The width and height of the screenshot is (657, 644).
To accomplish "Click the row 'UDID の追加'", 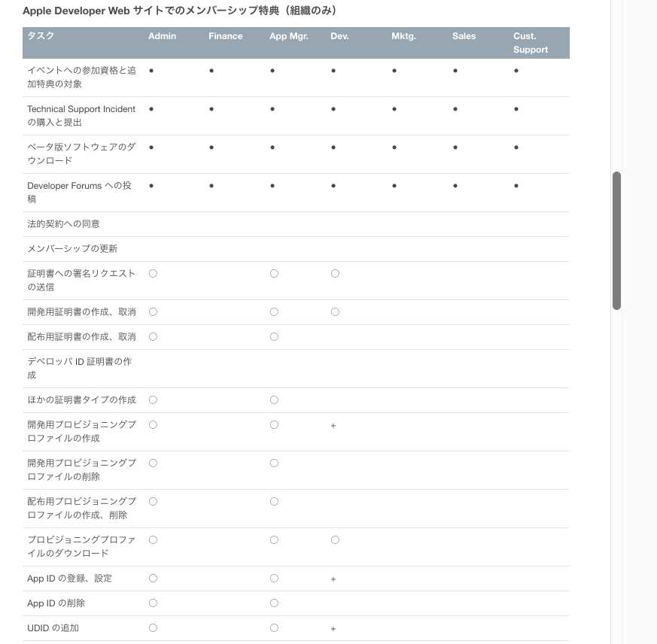I will [x=296, y=628].
